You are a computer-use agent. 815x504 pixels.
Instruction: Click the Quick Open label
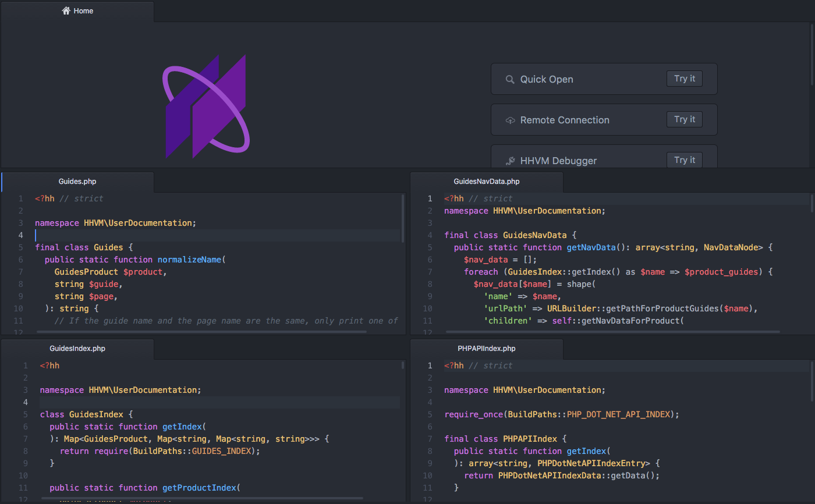(x=547, y=80)
